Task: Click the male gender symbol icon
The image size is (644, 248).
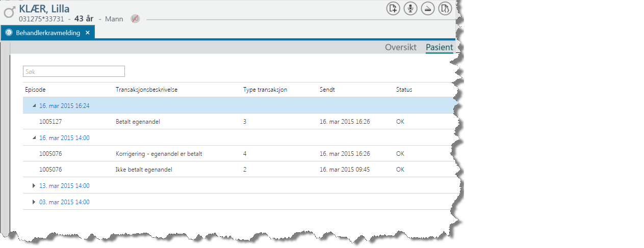Action: (9, 12)
